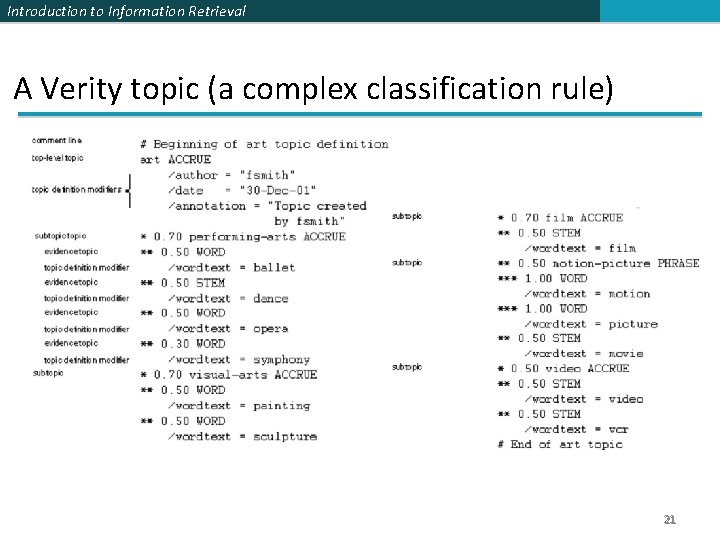Image resolution: width=720 pixels, height=540 pixels.
Task: Click '/wordtext = video' line
Action: [x=584, y=399]
